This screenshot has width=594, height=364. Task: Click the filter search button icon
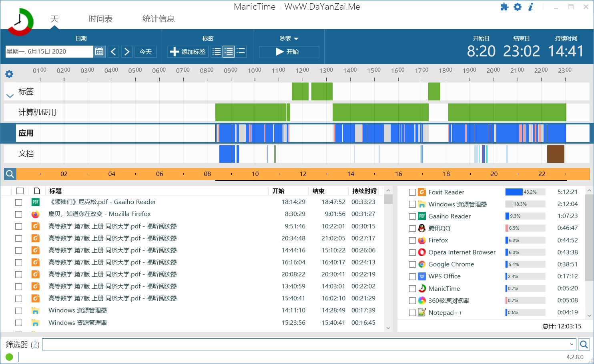pyautogui.click(x=584, y=344)
